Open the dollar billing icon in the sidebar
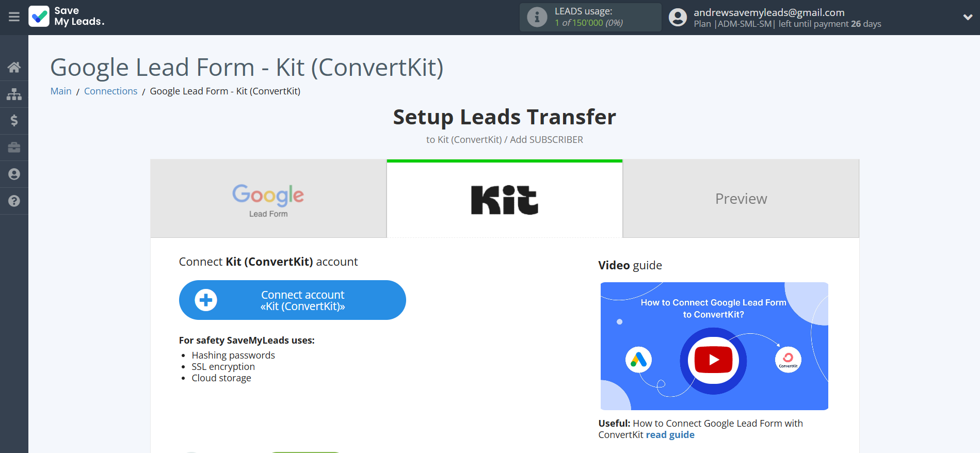The image size is (980, 453). point(14,121)
